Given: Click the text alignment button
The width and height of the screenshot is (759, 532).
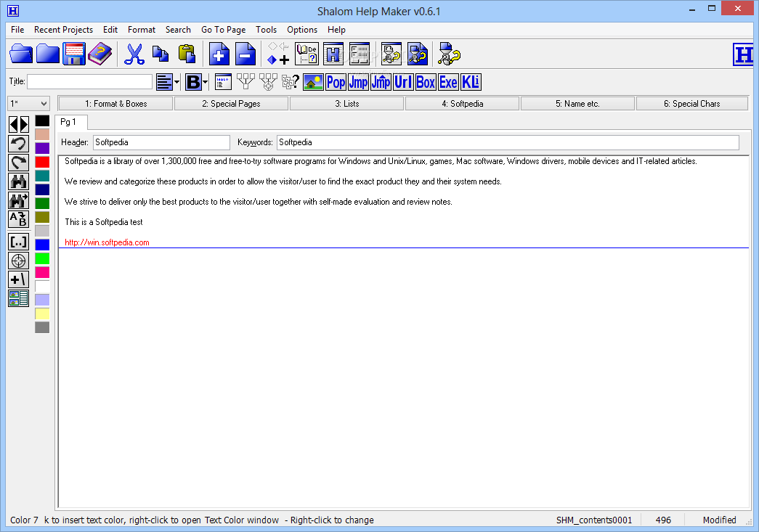Looking at the screenshot, I should click(x=165, y=82).
